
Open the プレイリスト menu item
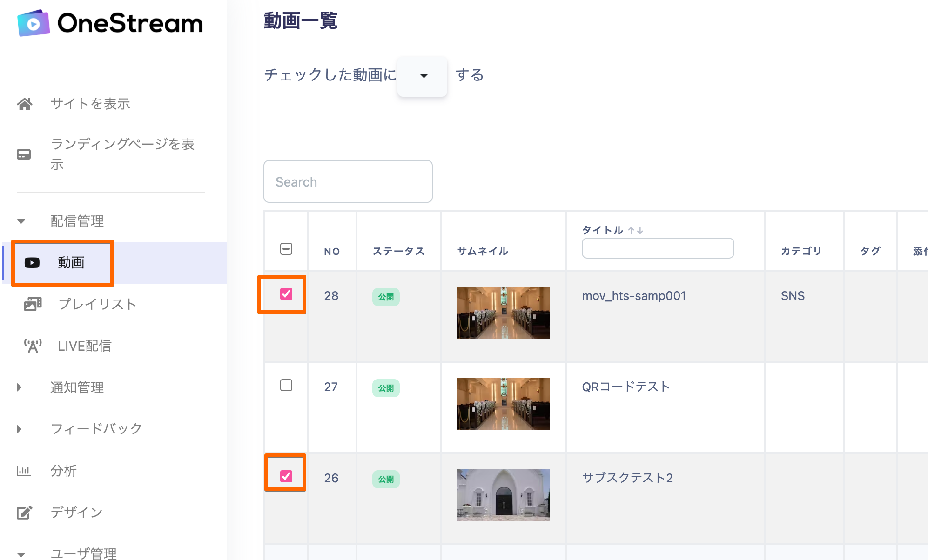[x=97, y=304]
